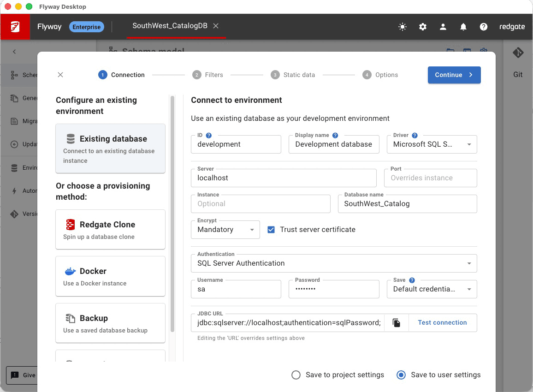Click Test connection

[x=442, y=323]
